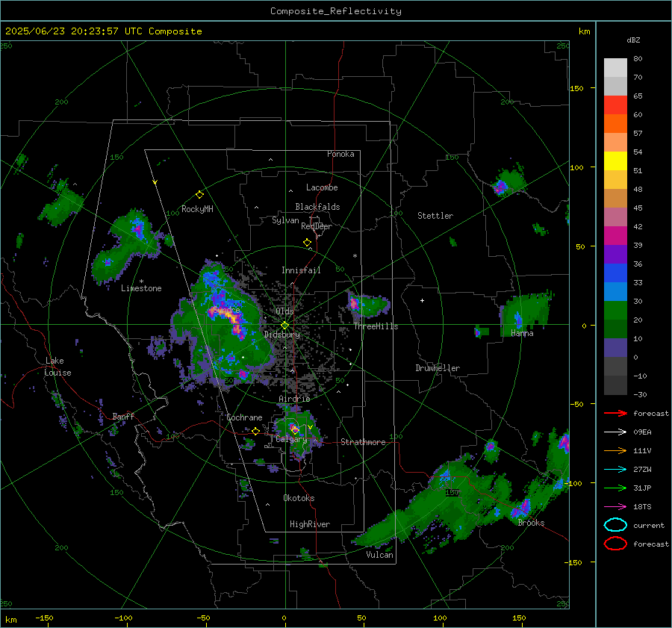Select the bright yellow dBZ color swatch

point(615,161)
